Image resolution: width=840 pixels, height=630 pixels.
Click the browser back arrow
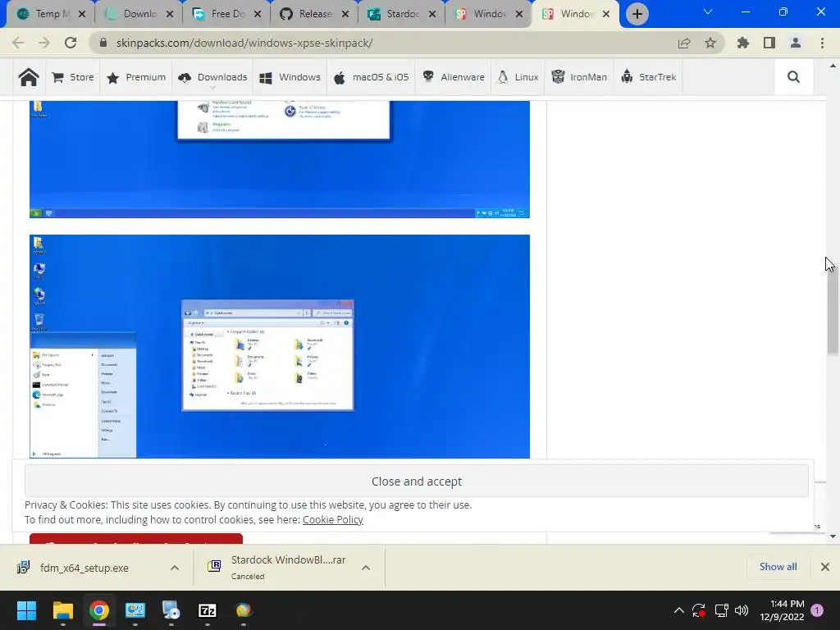18,43
